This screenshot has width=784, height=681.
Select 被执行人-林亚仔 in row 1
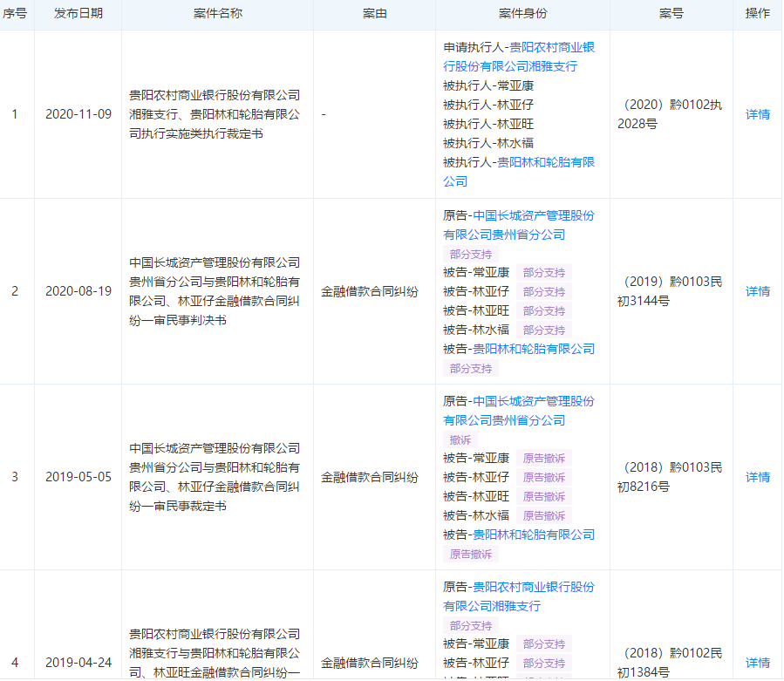click(x=488, y=105)
